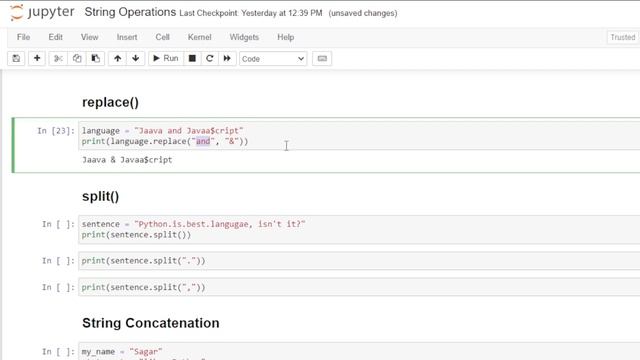The image size is (640, 360).
Task: Select the In [23] cell prompt
Action: point(56,131)
